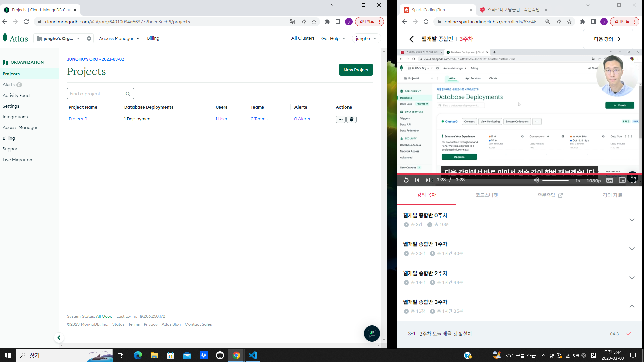Switch to 강의 목차 tab
Viewport: 644px width, 362px height.
point(426,195)
